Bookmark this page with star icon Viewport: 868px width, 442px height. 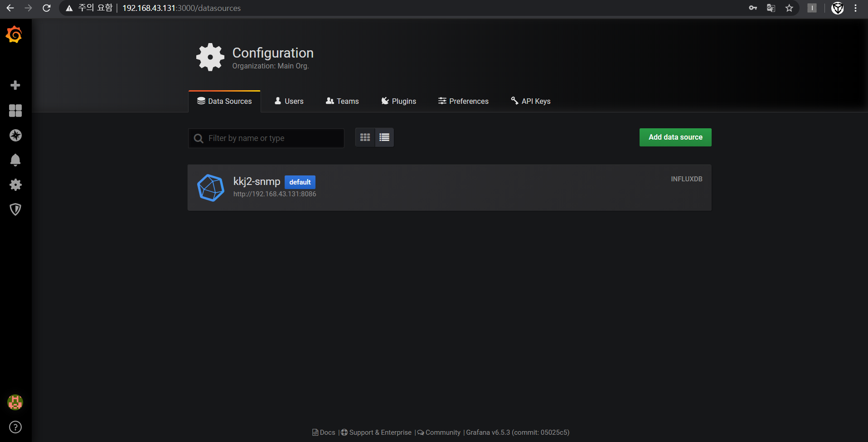[x=789, y=8]
